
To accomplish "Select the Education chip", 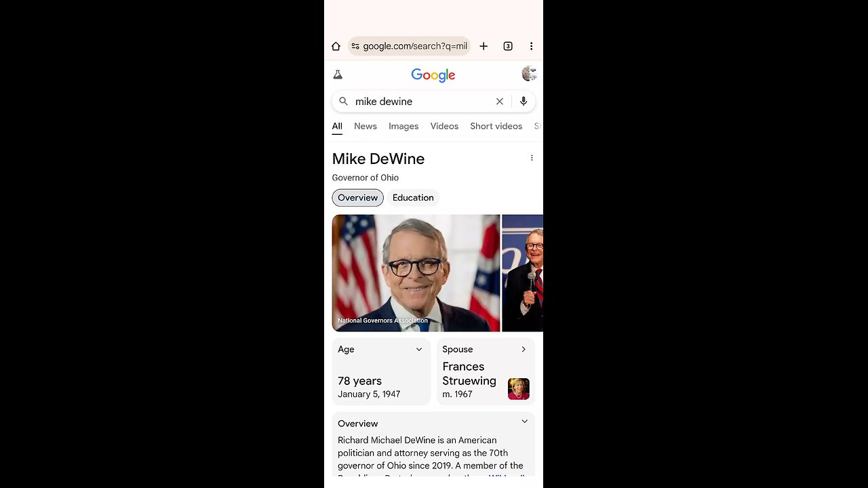I will (x=413, y=198).
